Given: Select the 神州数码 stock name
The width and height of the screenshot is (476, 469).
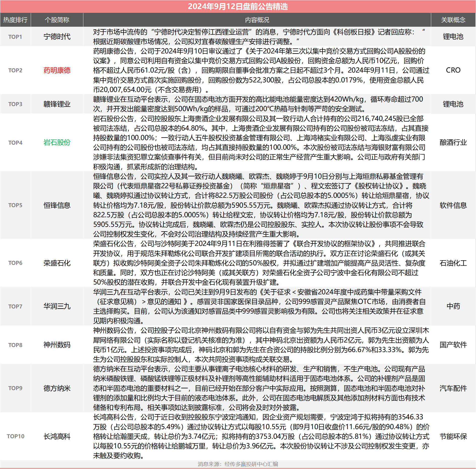Looking at the screenshot, I should [x=57, y=345].
